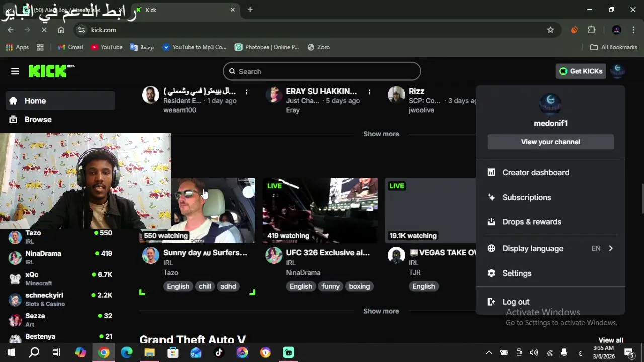The height and width of the screenshot is (362, 644).
Task: Show hidden system tray icons
Action: pyautogui.click(x=488, y=352)
